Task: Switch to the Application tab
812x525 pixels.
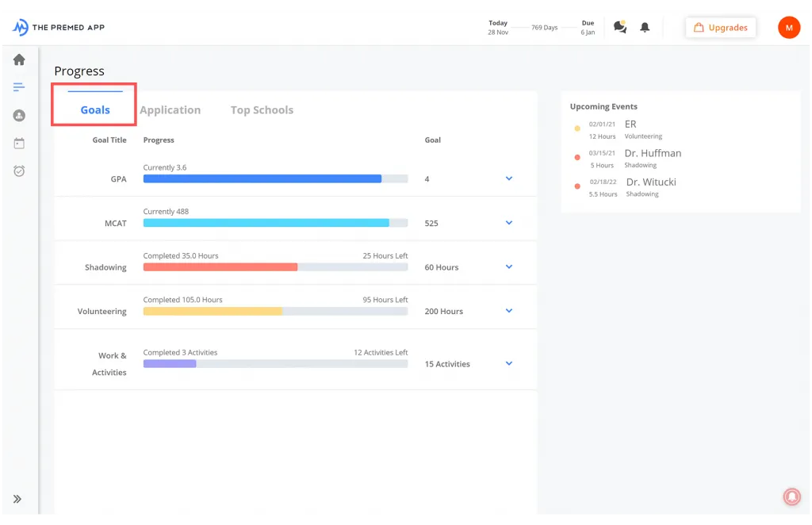Action: click(170, 109)
